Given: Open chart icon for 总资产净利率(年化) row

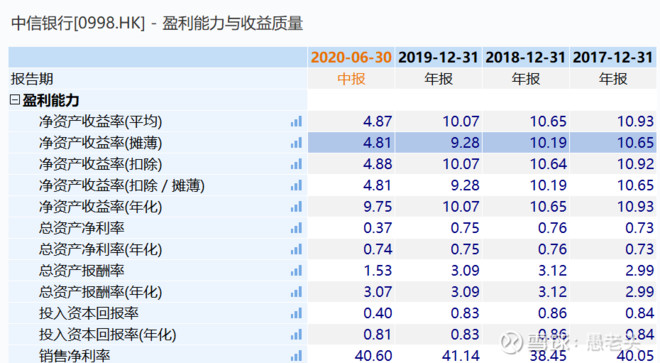Looking at the screenshot, I should (x=296, y=249).
